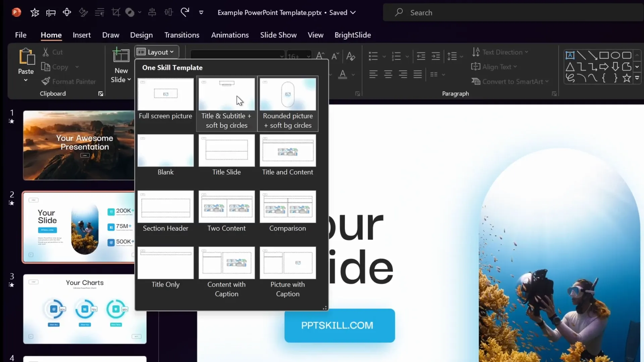The height and width of the screenshot is (362, 644).
Task: Switch to the Insert tab
Action: point(82,35)
